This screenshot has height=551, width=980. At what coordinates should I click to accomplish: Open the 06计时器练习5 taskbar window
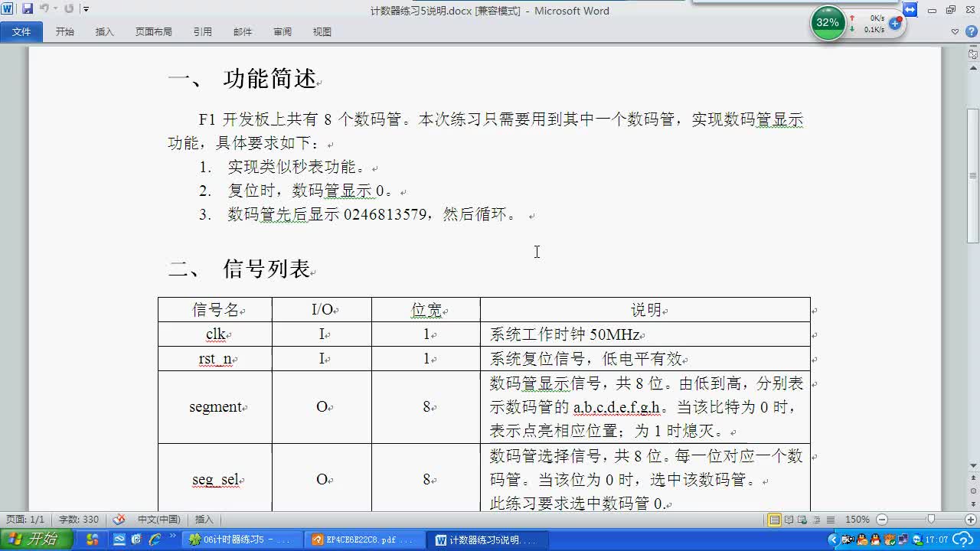click(x=243, y=540)
